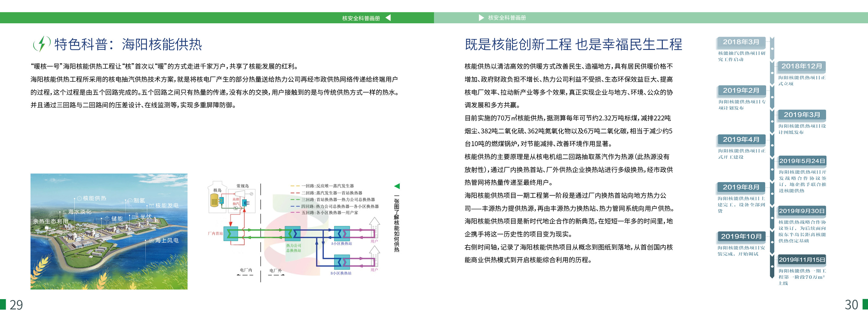Click the page number 30
Viewport: 868px width, 320px height.
[851, 305]
